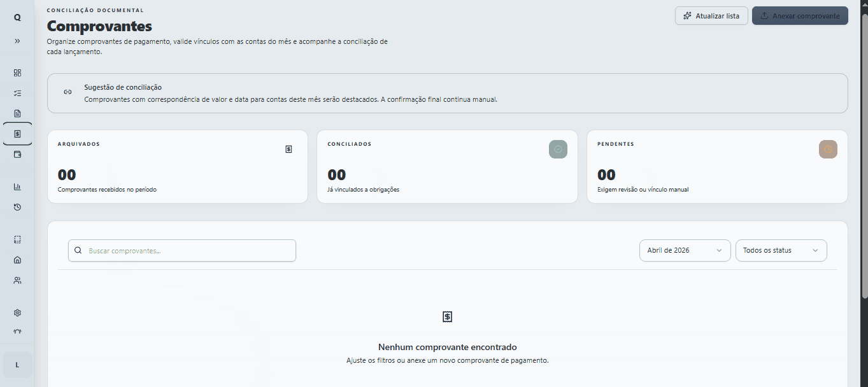The height and width of the screenshot is (387, 868).
Task: Click the Comprovantes page heading
Action: point(99,26)
